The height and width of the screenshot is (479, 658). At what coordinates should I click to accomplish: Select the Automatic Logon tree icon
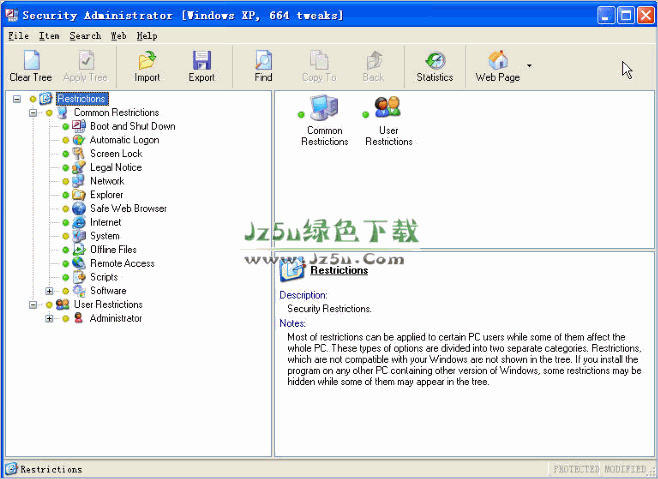point(79,140)
